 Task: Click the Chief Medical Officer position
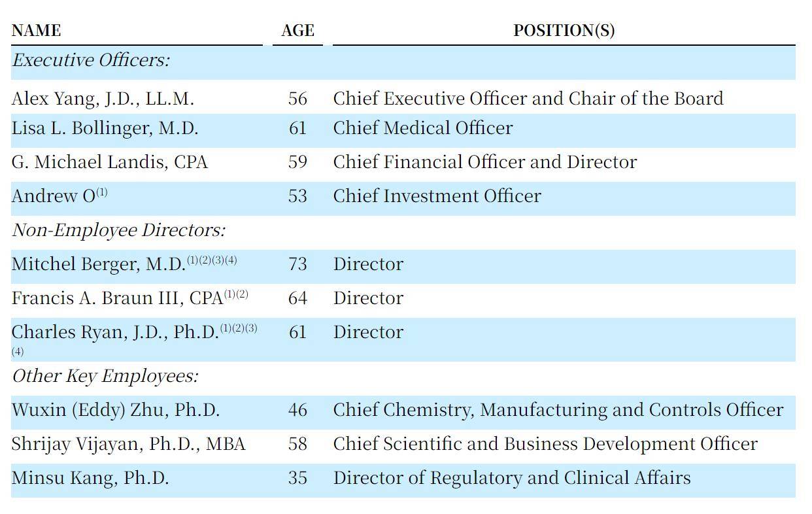coord(422,128)
